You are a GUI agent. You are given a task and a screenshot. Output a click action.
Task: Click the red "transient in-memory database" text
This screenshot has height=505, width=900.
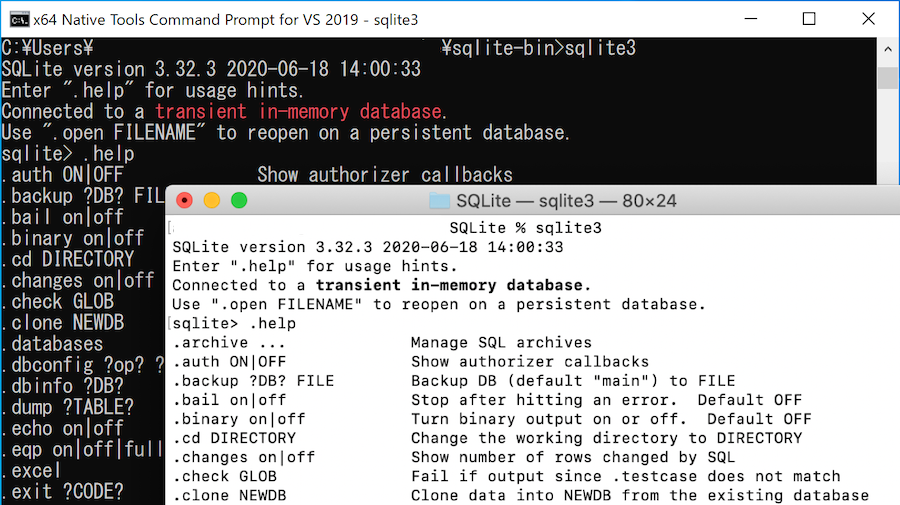(x=298, y=111)
